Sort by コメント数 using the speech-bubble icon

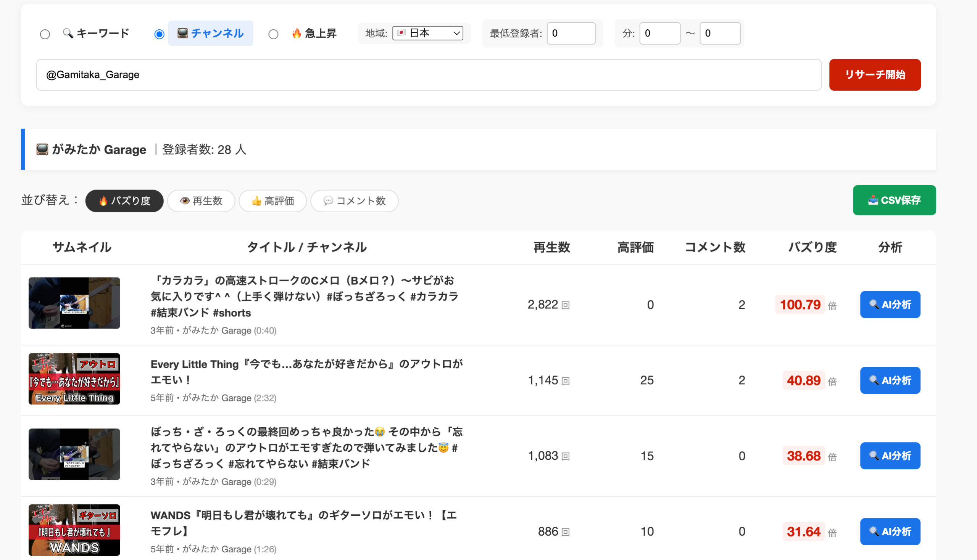point(328,201)
